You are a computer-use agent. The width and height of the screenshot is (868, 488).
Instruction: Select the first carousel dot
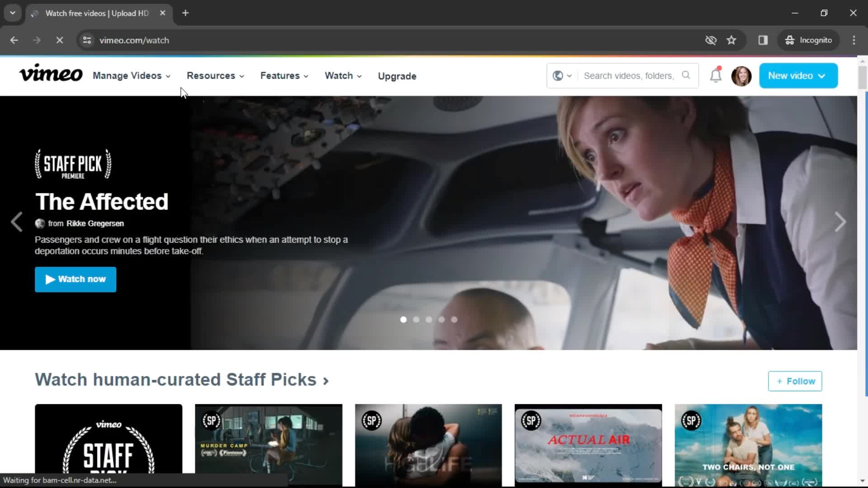(403, 319)
